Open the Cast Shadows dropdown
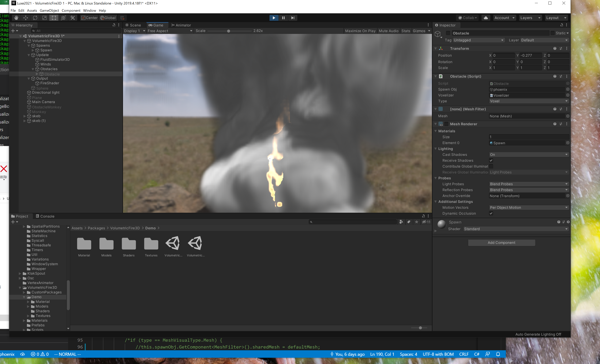The width and height of the screenshot is (600, 364). pos(528,154)
